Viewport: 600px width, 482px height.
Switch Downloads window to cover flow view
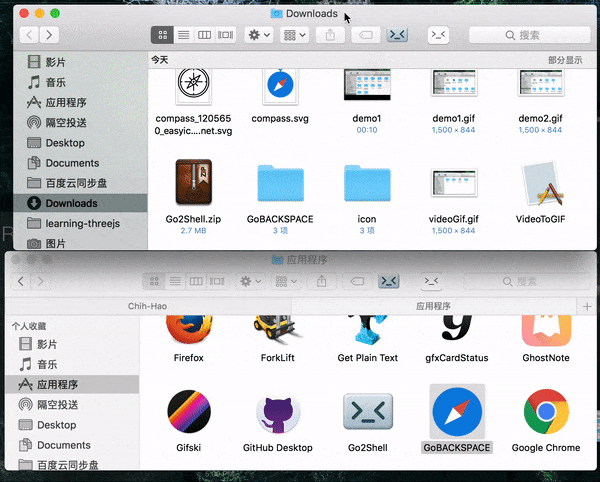tap(225, 35)
